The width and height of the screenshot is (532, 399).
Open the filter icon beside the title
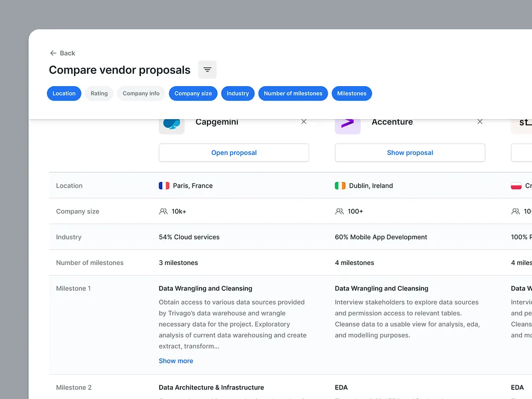pos(207,69)
